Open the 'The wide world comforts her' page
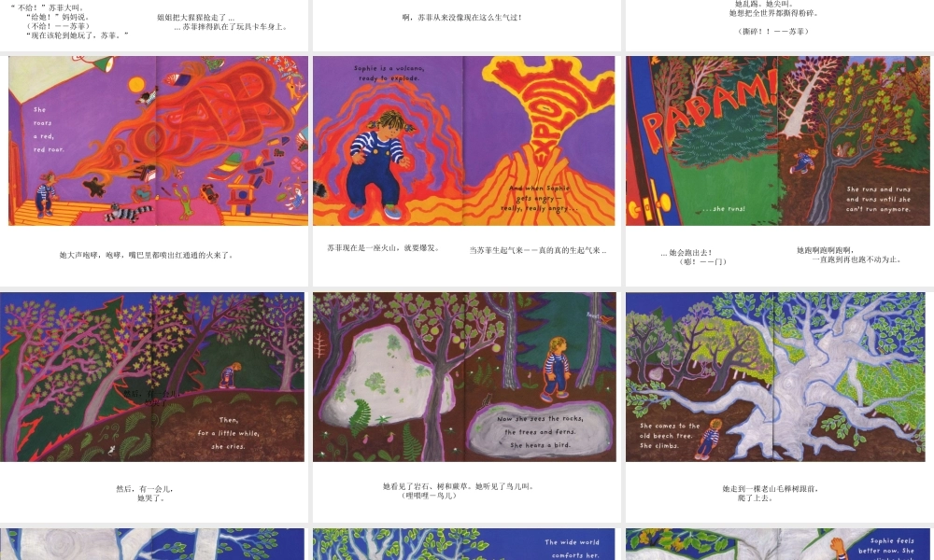 (x=464, y=544)
